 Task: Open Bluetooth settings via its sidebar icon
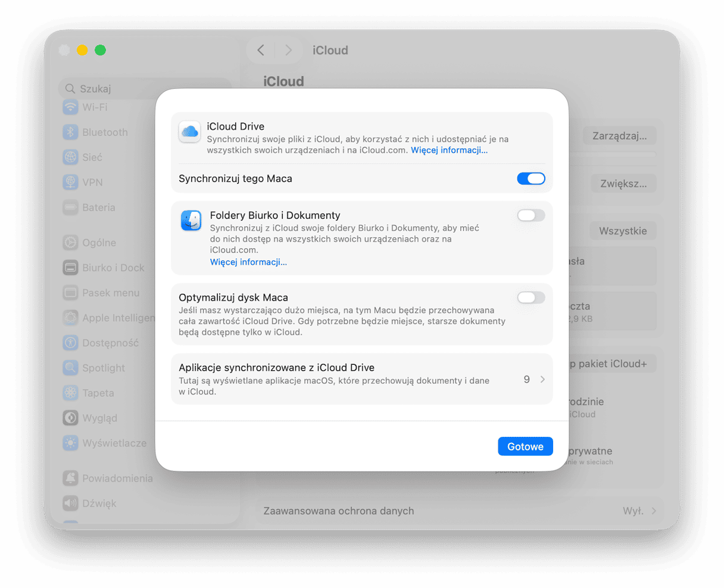pos(70,132)
